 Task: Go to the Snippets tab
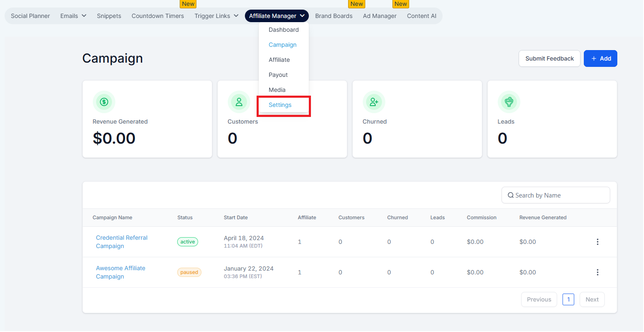click(109, 16)
